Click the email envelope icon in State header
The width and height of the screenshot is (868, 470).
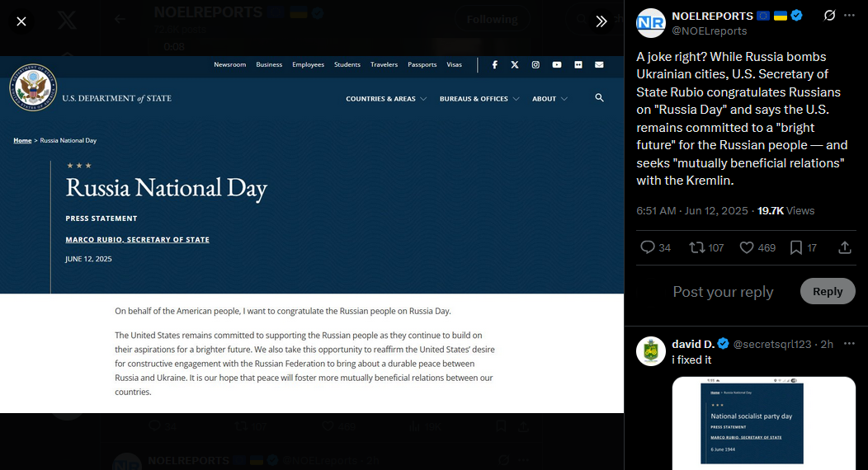(x=599, y=64)
